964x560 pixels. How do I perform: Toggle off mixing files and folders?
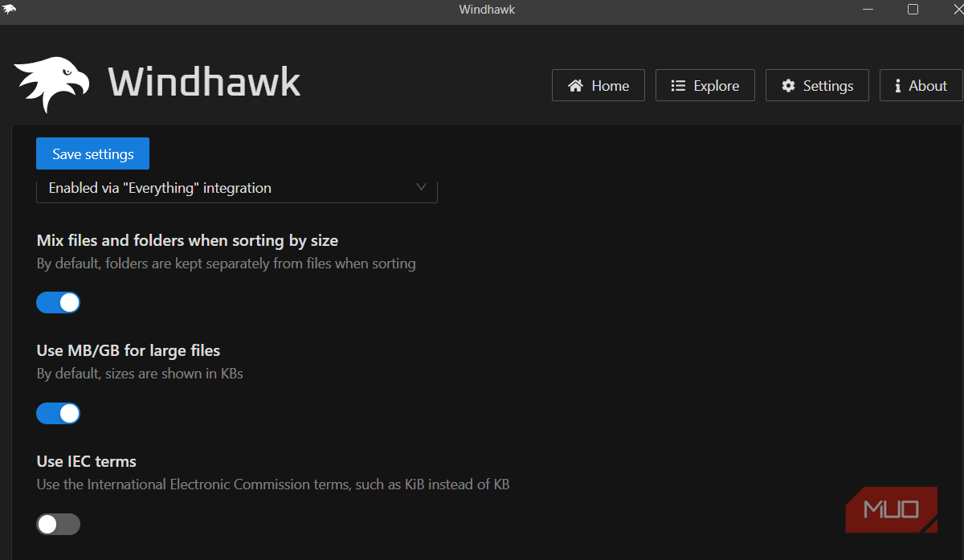point(59,302)
